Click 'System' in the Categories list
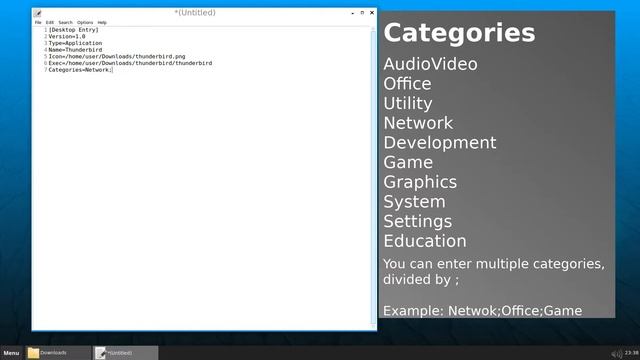The width and height of the screenshot is (640, 360). click(x=414, y=202)
